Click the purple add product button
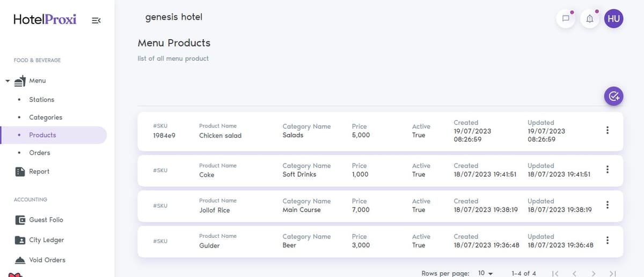644x277 pixels. [614, 96]
